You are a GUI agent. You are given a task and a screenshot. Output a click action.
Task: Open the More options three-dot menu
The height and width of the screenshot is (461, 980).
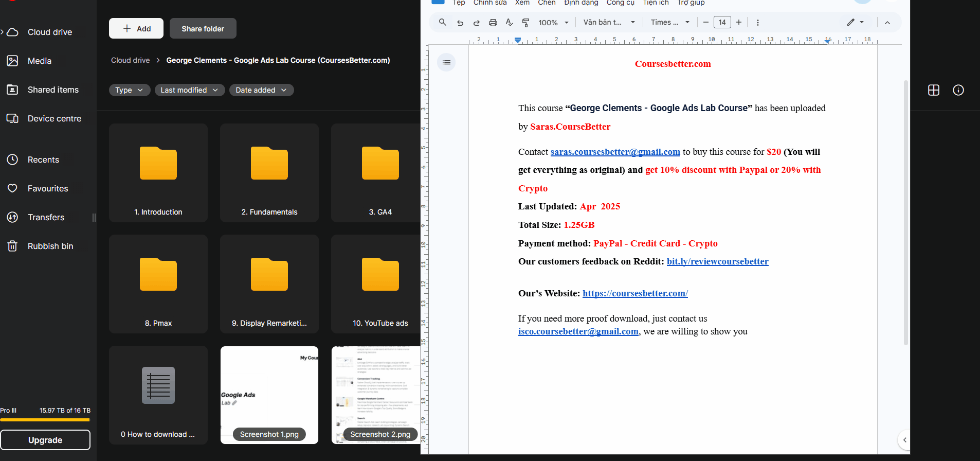tap(758, 23)
